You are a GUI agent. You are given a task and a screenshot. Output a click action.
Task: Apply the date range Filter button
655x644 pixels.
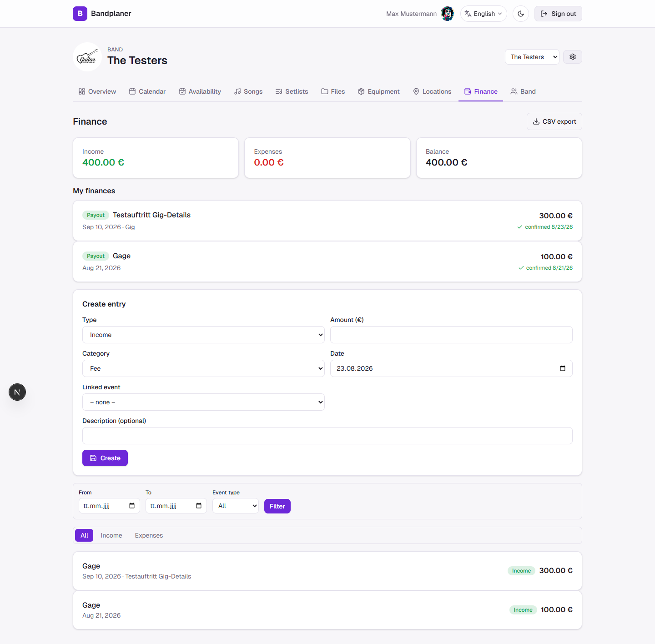[x=277, y=506]
